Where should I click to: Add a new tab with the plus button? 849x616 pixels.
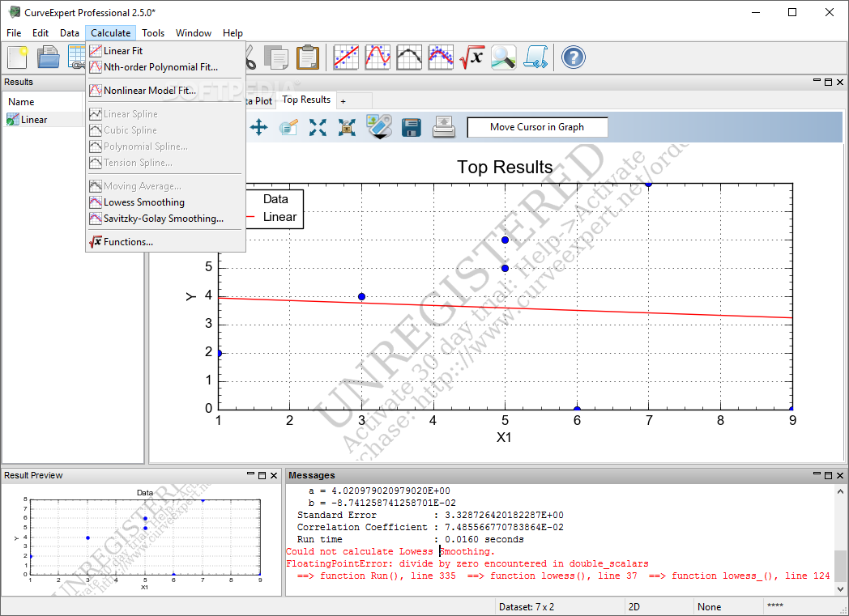pyautogui.click(x=343, y=101)
